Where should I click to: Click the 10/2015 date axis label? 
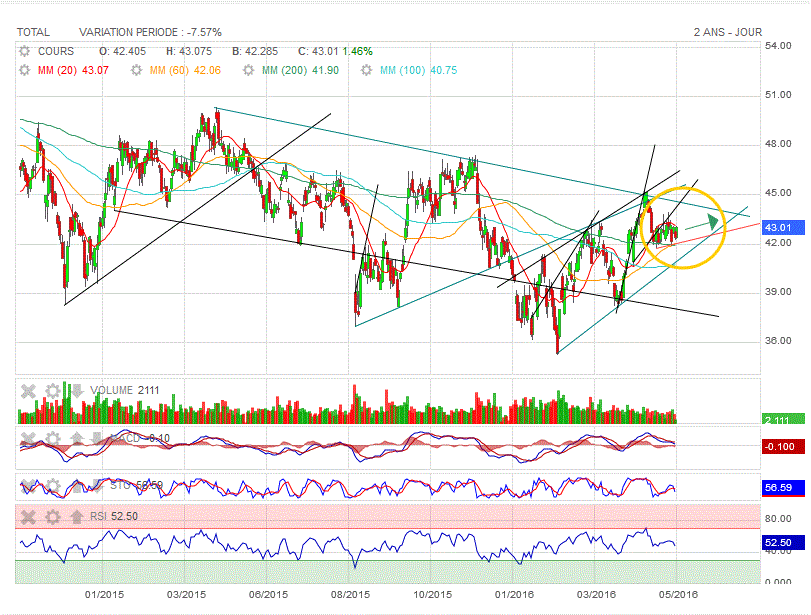coord(432,595)
